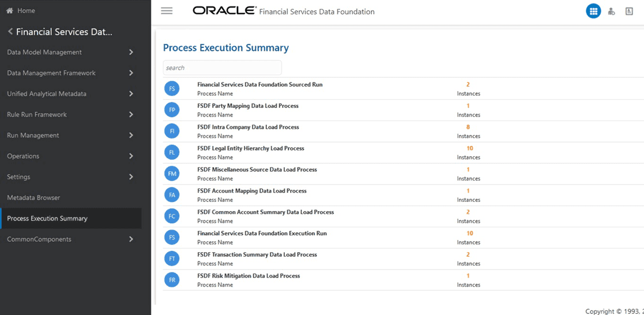Screen dimensions: 644x315
Task: Go back using Financial Services Dat... arrow
Action: coord(10,32)
